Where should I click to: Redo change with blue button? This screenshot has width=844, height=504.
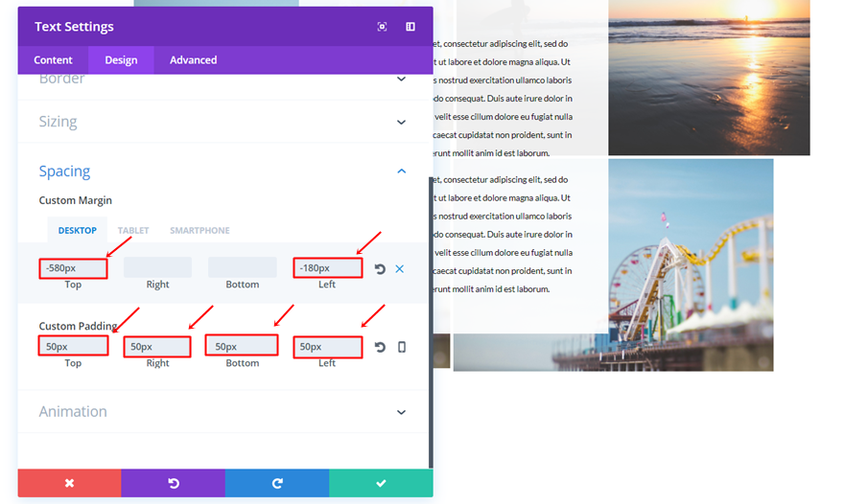[x=277, y=483]
